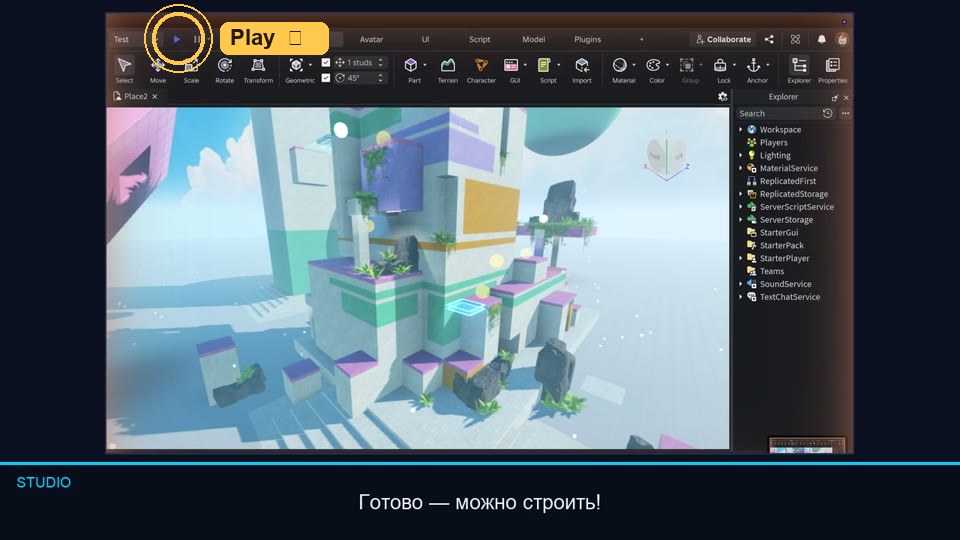Click the Pause playback button
The height and width of the screenshot is (540, 960).
coord(197,39)
